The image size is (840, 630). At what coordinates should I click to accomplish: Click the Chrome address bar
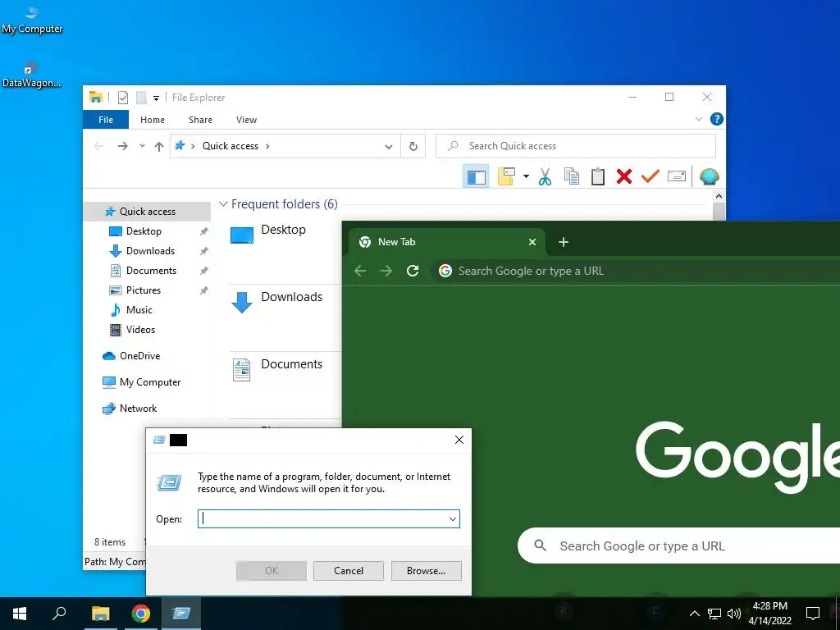coord(636,271)
